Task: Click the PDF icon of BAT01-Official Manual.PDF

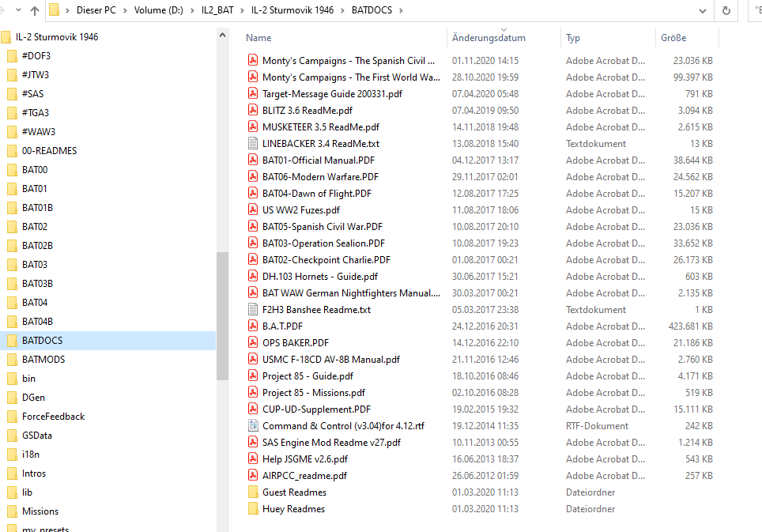Action: [253, 160]
